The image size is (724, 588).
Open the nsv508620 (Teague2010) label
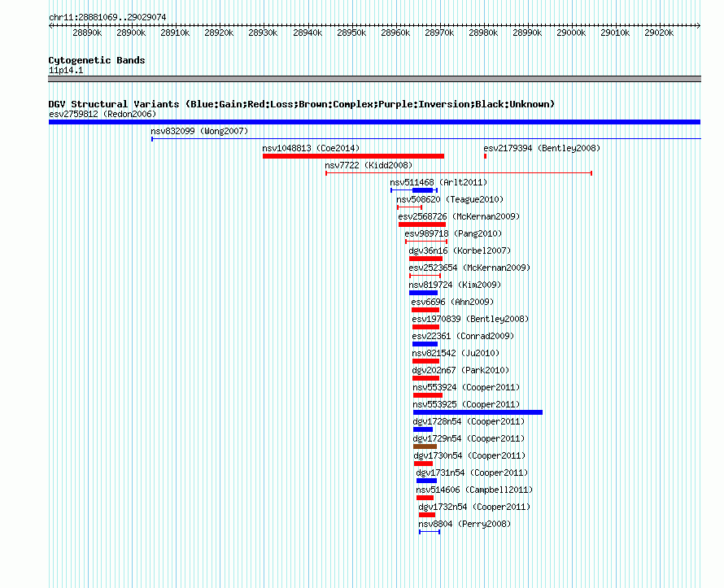pyautogui.click(x=450, y=199)
